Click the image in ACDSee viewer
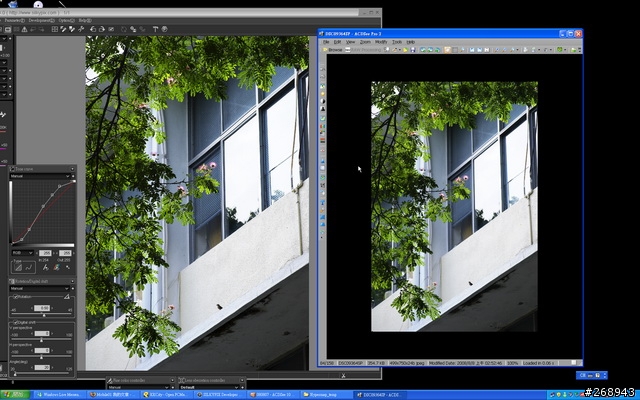 point(454,206)
